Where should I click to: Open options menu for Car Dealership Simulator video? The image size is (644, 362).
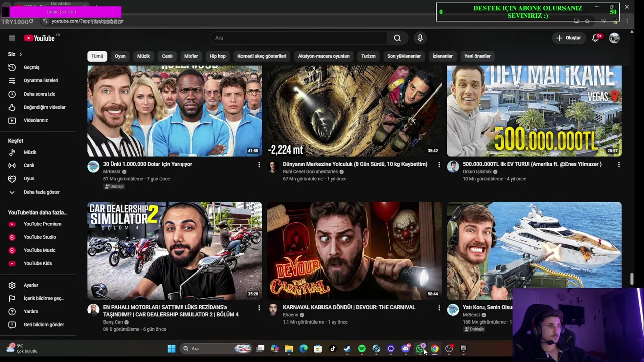click(x=259, y=307)
